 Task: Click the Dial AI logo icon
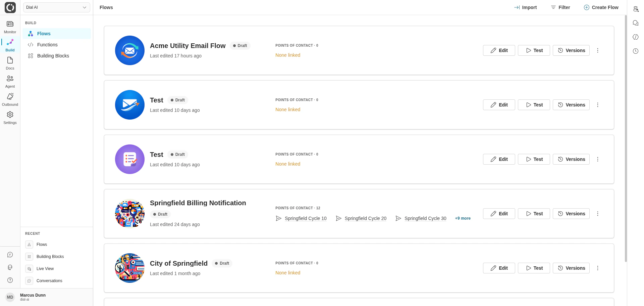click(x=10, y=7)
